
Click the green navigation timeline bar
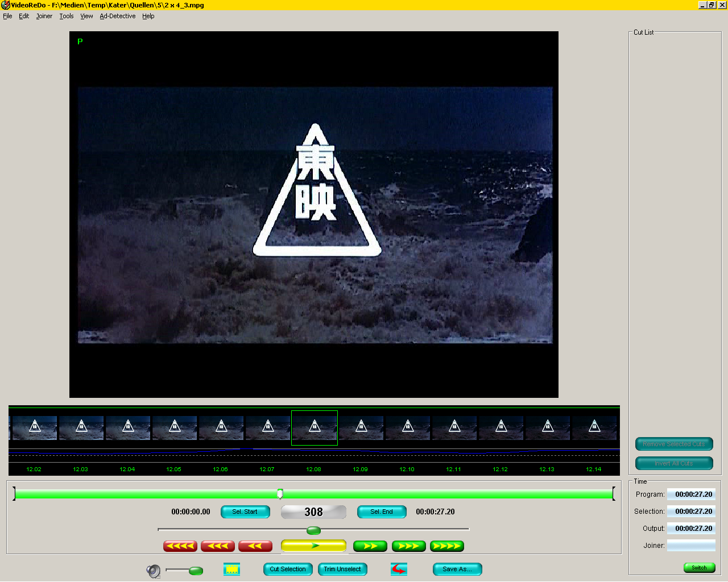pyautogui.click(x=313, y=494)
